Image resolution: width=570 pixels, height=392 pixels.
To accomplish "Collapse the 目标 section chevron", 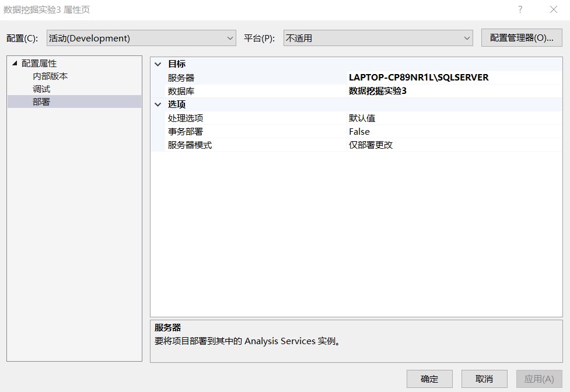I will point(158,64).
